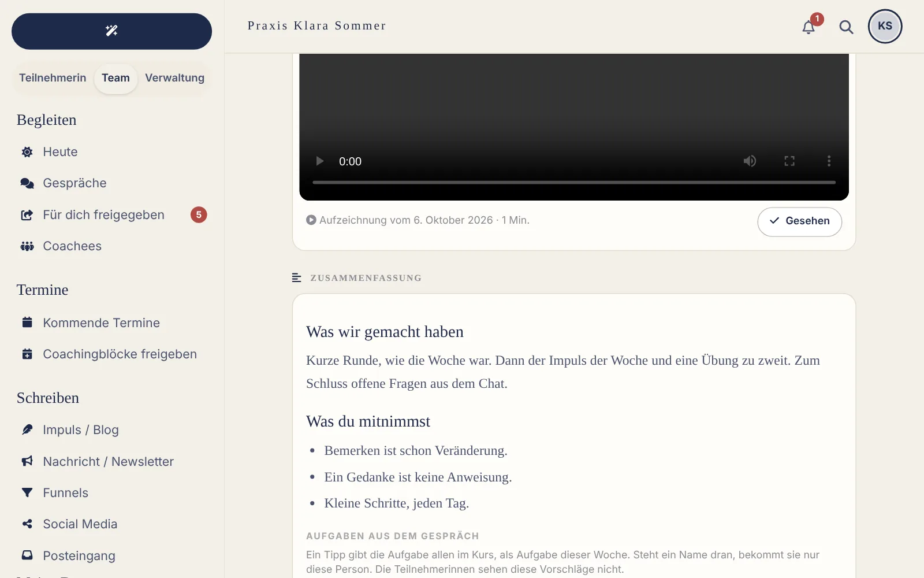Viewport: 924px width, 578px height.
Task: Open notifications via the bell icon
Action: [x=808, y=27]
